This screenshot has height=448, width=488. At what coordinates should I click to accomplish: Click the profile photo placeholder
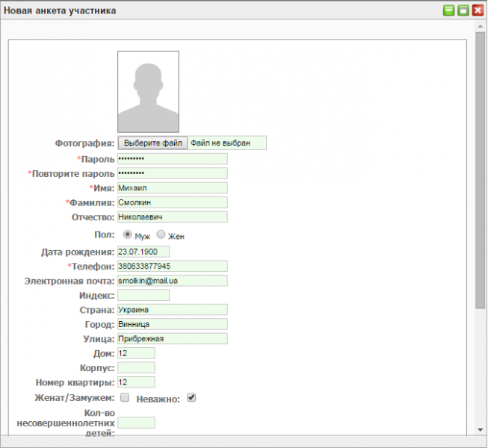[x=148, y=92]
